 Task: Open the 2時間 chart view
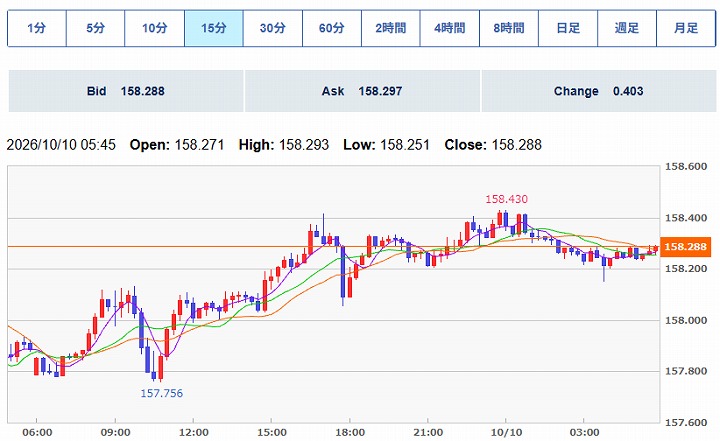pos(391,28)
